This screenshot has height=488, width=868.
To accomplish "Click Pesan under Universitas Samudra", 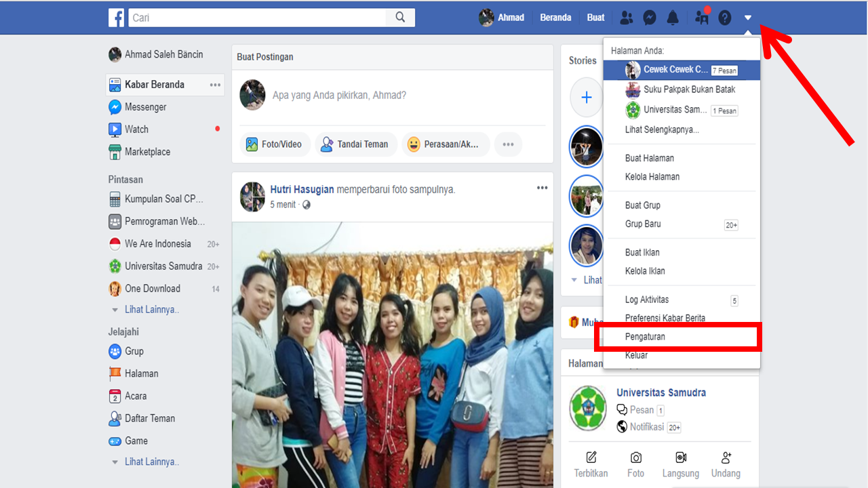I will pos(640,410).
